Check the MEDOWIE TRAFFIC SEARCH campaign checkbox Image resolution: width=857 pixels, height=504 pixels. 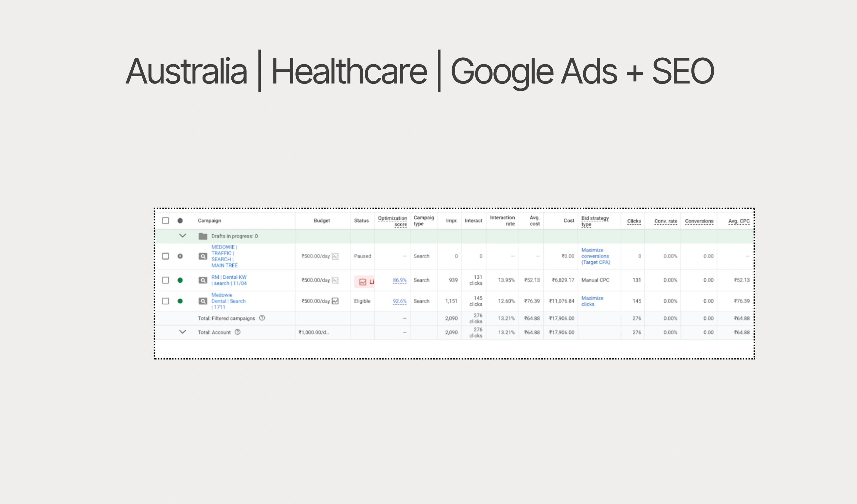166,256
